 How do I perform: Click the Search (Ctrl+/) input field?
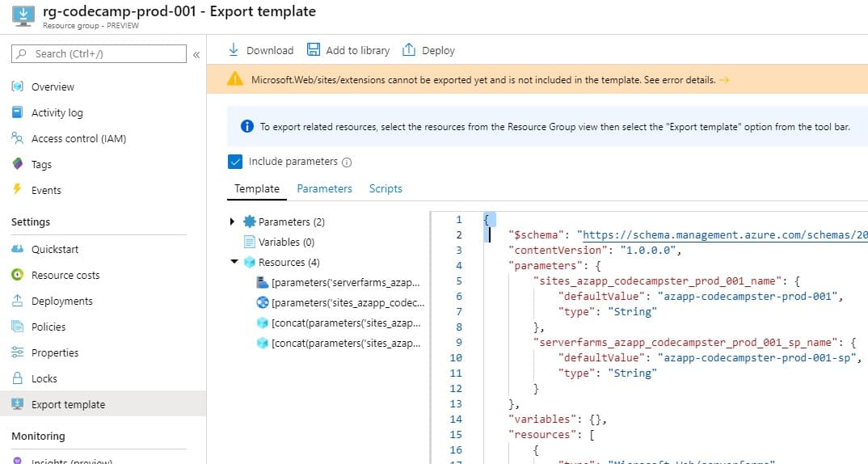click(x=99, y=54)
